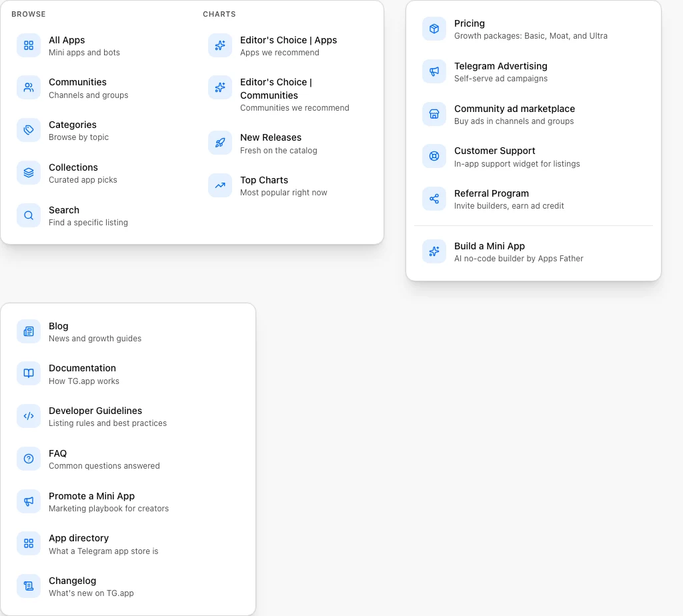Open Editor's Choice | Communities chart
Viewport: 683px width, 616px height.
click(288, 95)
